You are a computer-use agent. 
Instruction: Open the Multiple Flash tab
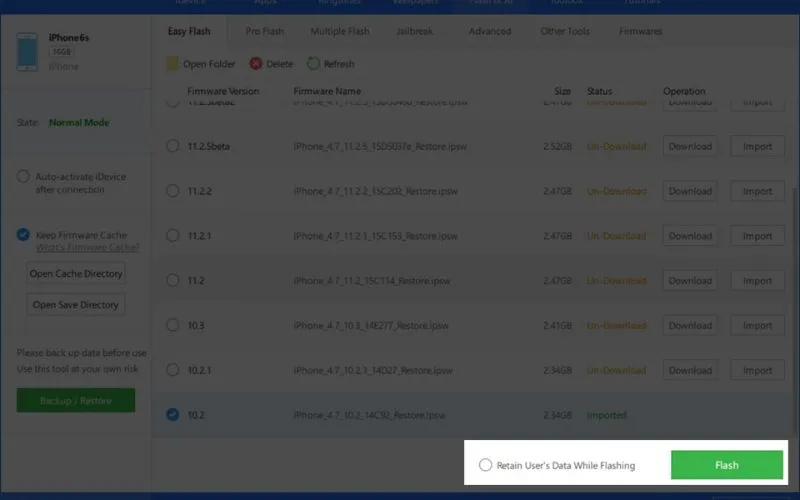(x=340, y=31)
